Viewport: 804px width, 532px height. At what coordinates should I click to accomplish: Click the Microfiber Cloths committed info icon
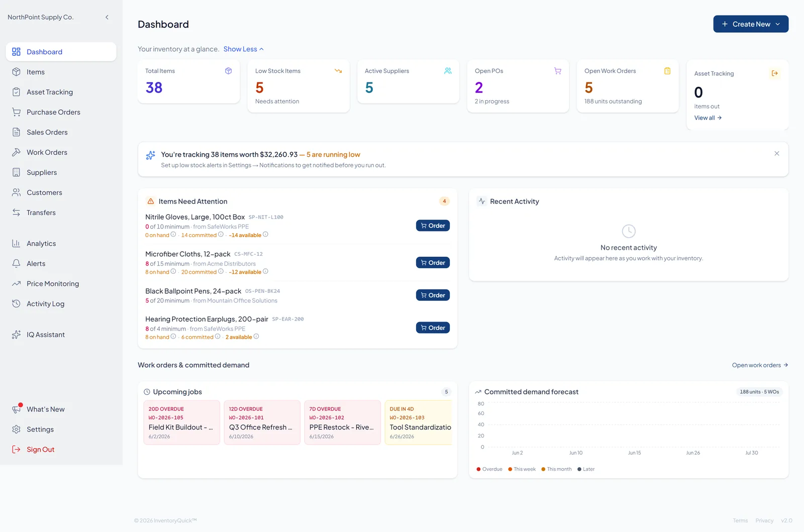click(x=221, y=271)
